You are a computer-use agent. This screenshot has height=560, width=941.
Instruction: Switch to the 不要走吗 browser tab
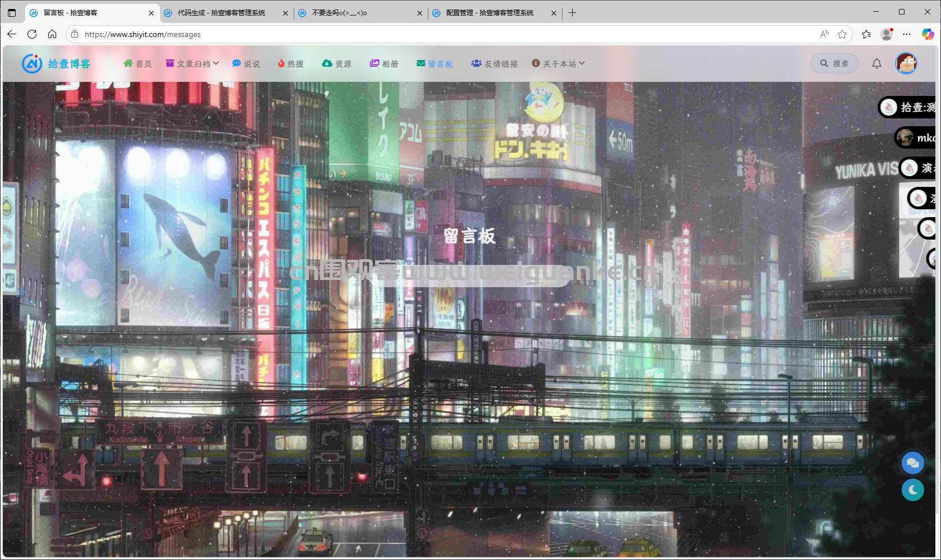360,12
